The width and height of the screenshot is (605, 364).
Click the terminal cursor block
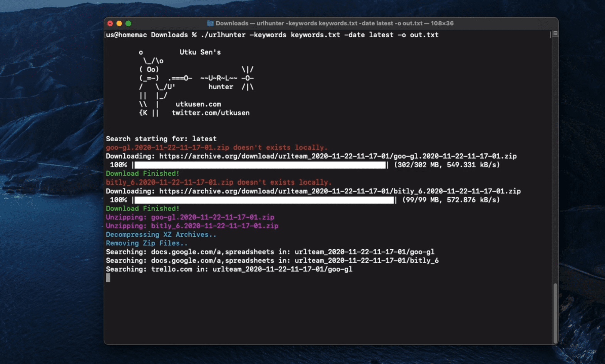tap(108, 278)
